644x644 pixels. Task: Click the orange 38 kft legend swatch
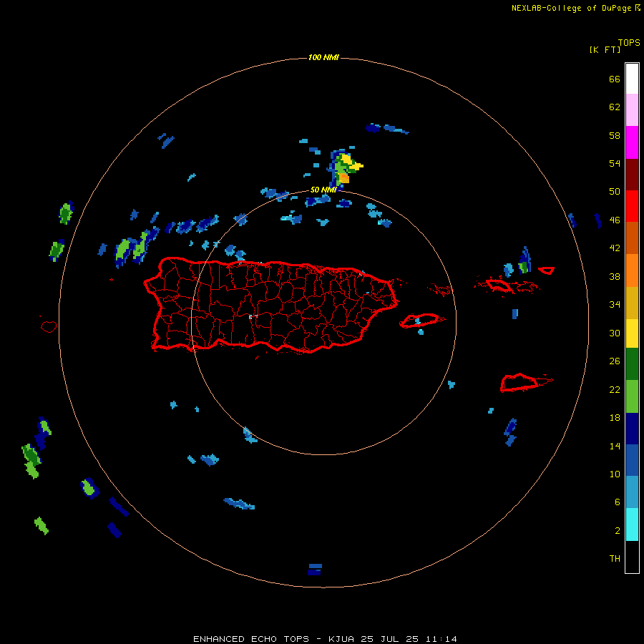[x=632, y=270]
